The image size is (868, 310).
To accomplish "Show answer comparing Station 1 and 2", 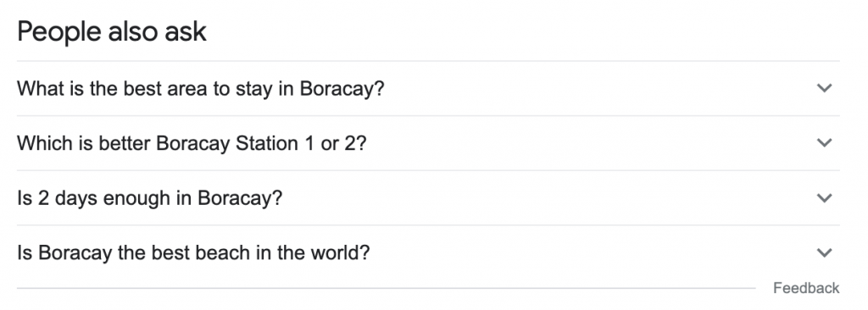I will (428, 143).
